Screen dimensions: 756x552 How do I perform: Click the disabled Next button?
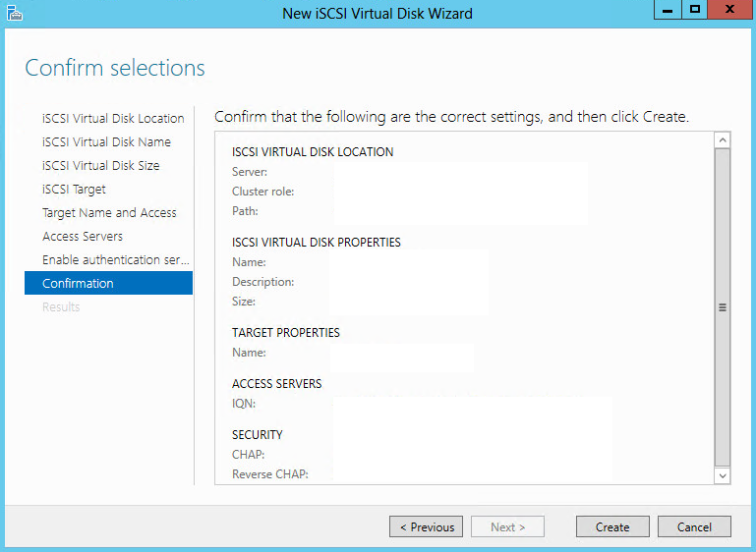(507, 527)
